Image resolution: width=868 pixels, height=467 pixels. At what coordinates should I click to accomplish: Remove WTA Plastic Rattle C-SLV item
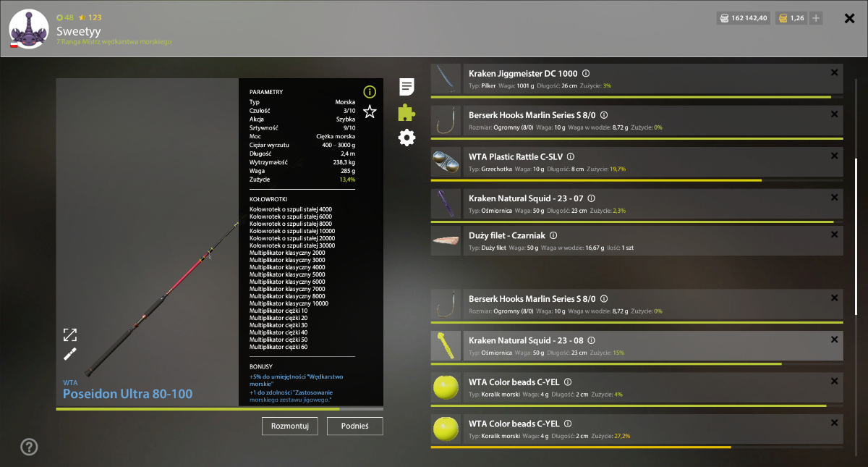(x=834, y=156)
